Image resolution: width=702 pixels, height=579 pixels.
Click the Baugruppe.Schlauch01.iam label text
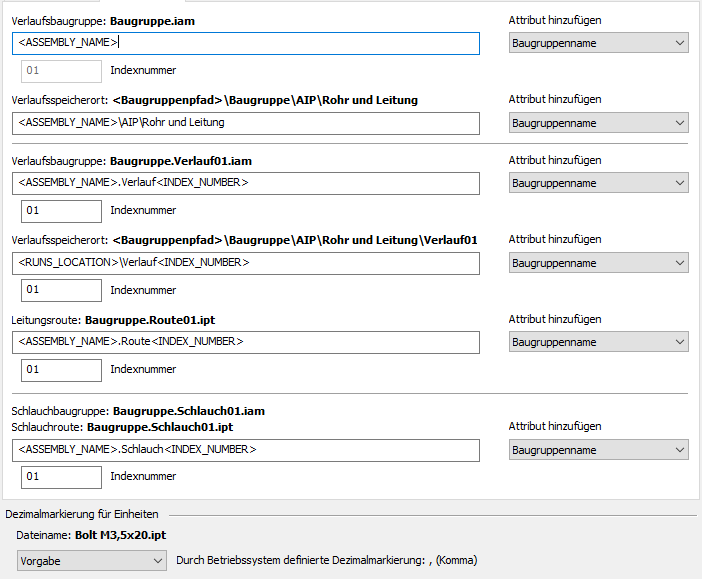[x=188, y=411]
